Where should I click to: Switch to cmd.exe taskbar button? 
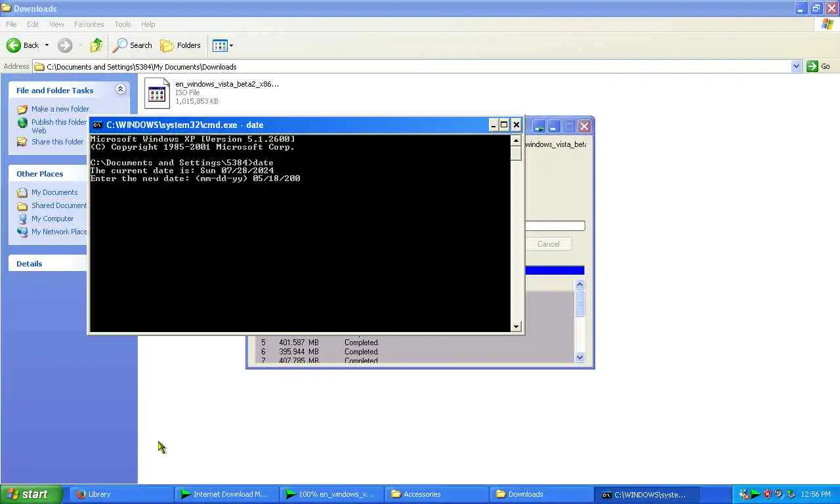[x=646, y=494]
